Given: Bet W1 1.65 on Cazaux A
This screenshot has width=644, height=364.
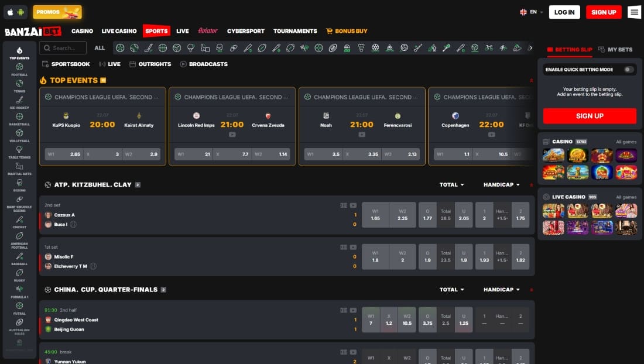Looking at the screenshot, I should point(375,215).
